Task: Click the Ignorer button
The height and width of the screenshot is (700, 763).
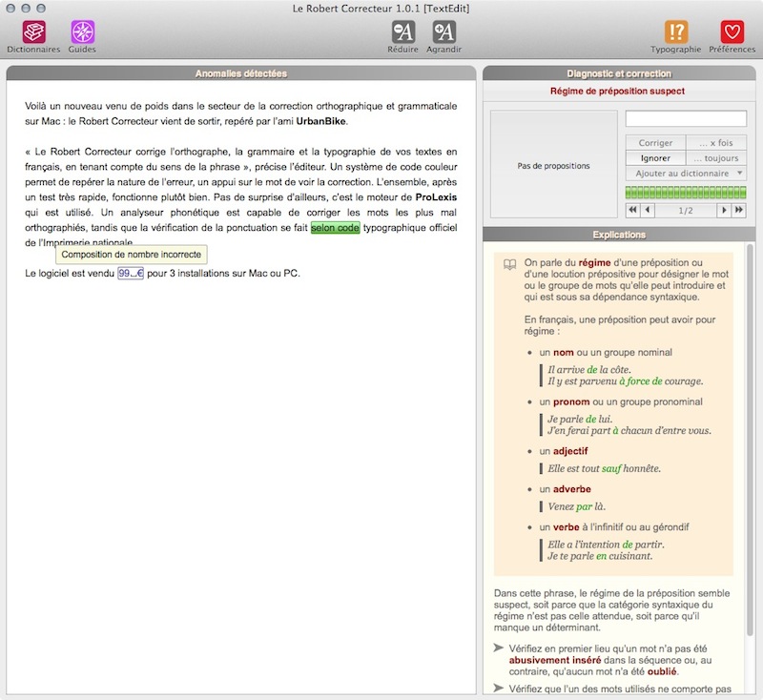Action: tap(655, 158)
